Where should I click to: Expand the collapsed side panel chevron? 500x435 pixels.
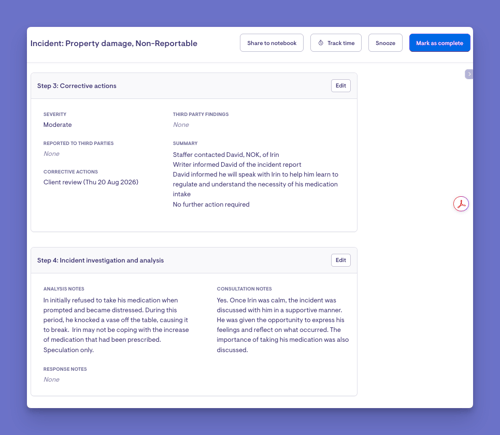point(469,74)
